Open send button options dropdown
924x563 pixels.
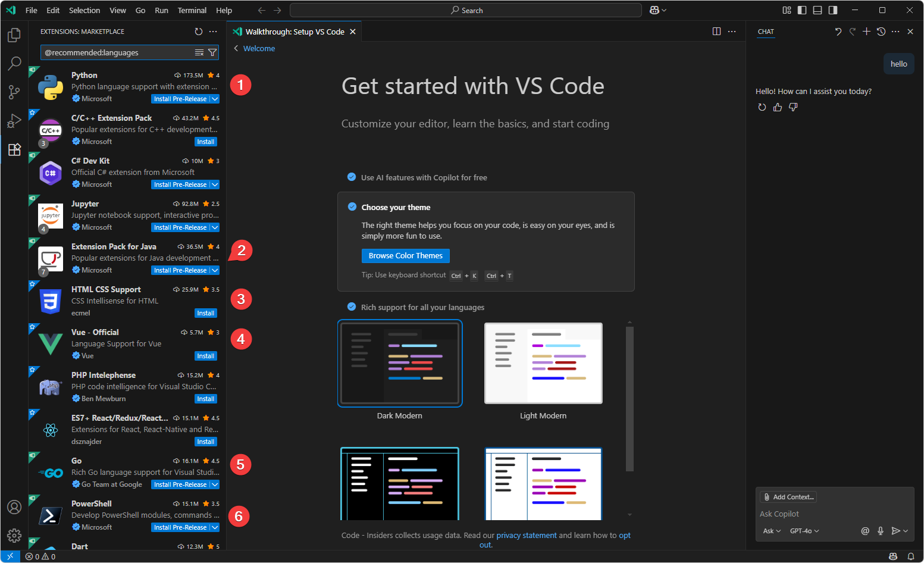pos(906,531)
